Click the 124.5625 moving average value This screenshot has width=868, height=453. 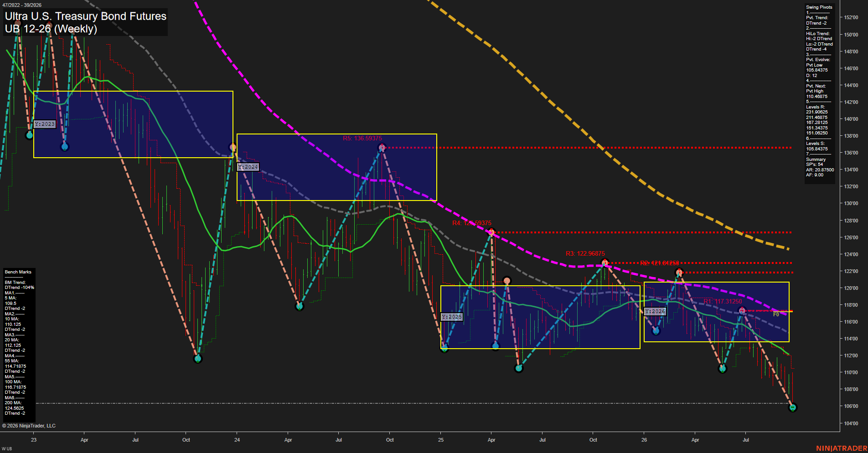pyautogui.click(x=14, y=408)
